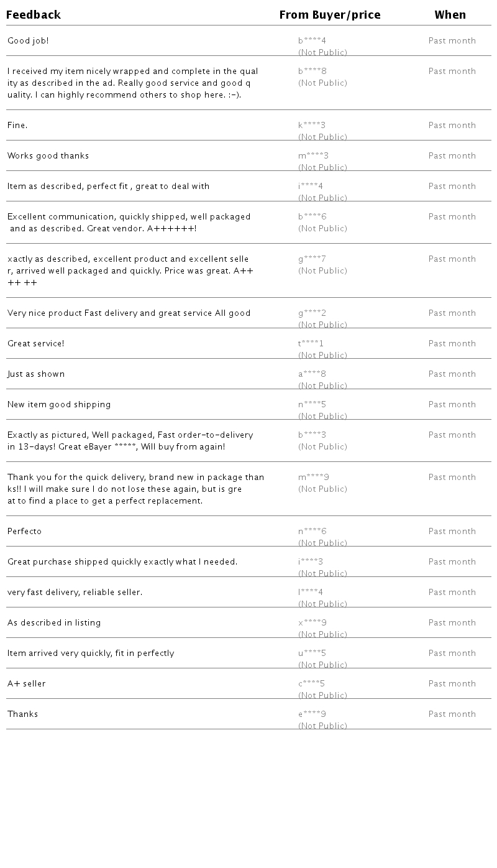Open buyer t****1 for "Great service!"

coord(311,344)
